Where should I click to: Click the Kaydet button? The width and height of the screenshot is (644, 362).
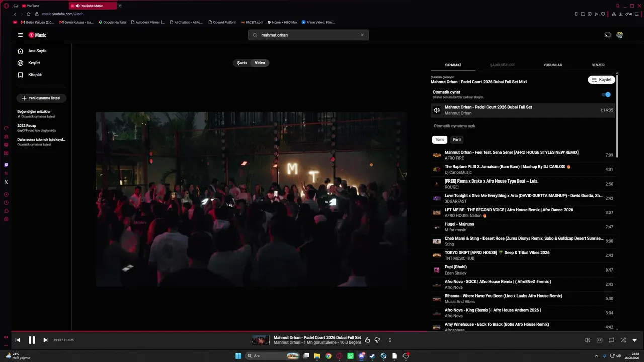(601, 80)
